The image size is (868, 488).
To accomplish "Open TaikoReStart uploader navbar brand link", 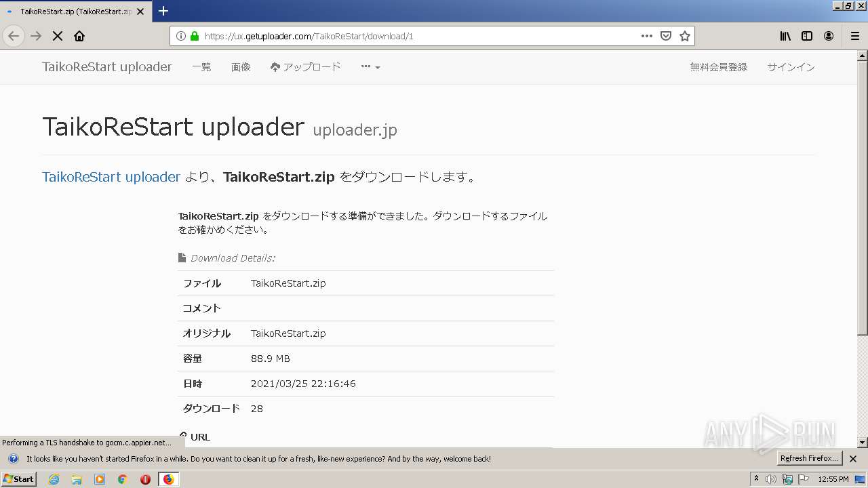I will tap(107, 66).
